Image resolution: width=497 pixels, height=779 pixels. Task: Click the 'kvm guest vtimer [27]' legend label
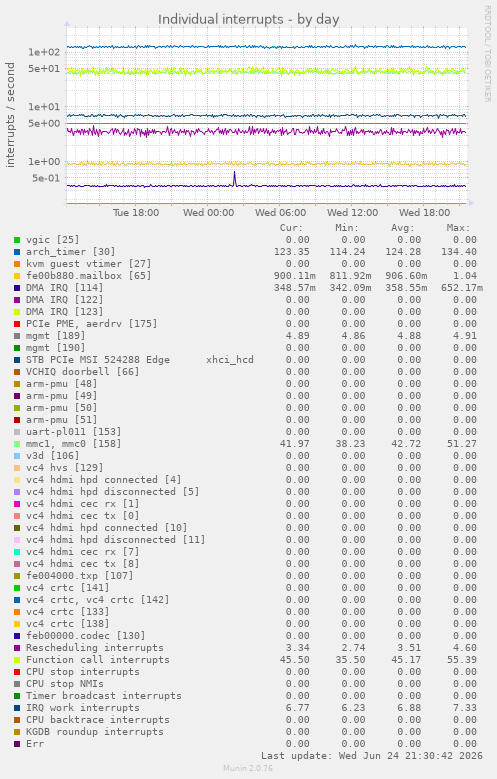click(88, 264)
